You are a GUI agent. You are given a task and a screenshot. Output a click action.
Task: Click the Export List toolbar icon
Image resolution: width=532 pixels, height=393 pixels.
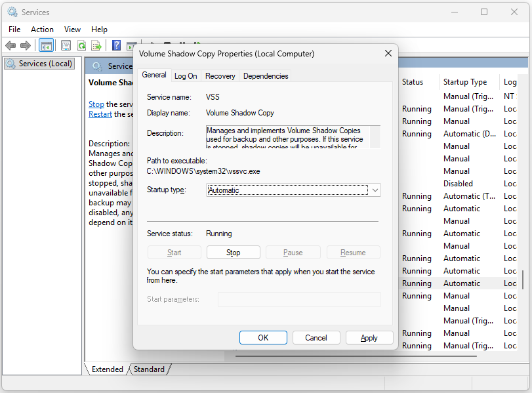[x=96, y=45]
